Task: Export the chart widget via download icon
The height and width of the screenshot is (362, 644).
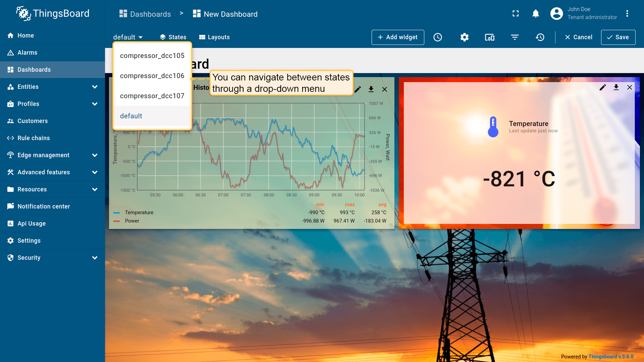Action: tap(371, 89)
